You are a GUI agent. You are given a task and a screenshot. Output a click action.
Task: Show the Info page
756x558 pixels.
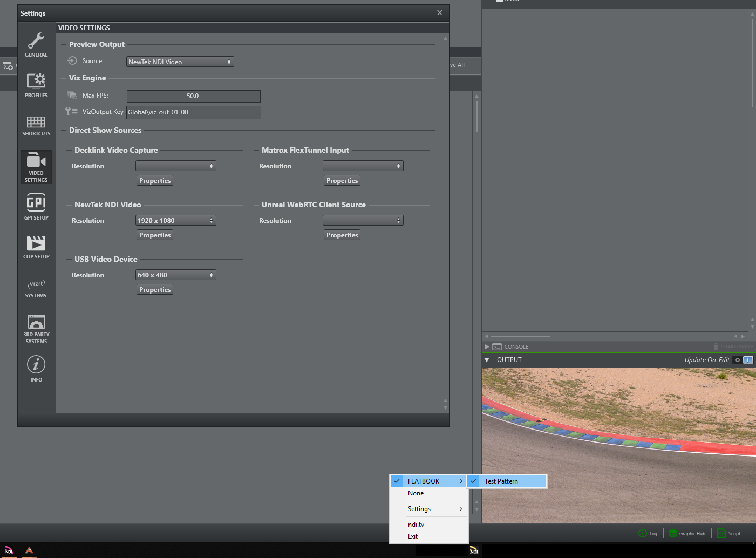click(36, 368)
